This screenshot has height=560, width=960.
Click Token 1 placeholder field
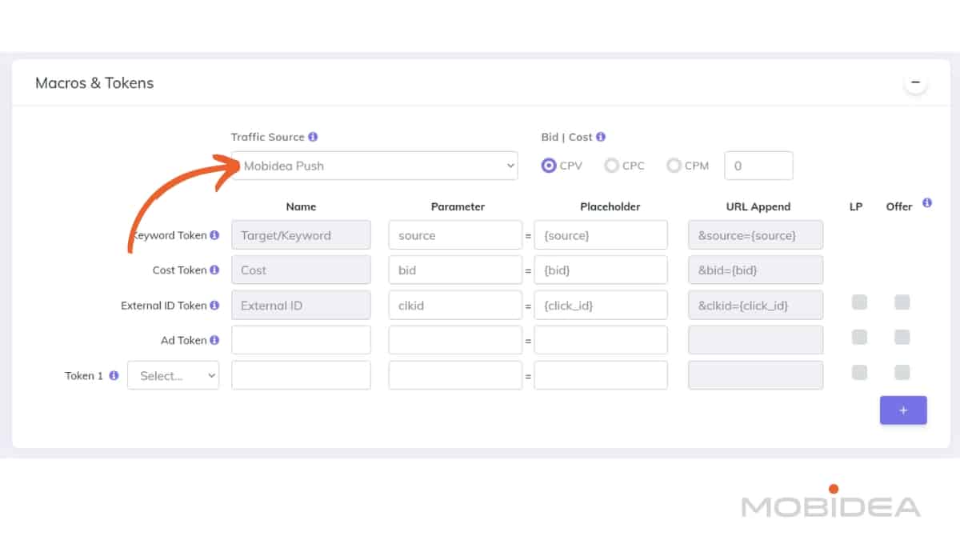tap(601, 375)
